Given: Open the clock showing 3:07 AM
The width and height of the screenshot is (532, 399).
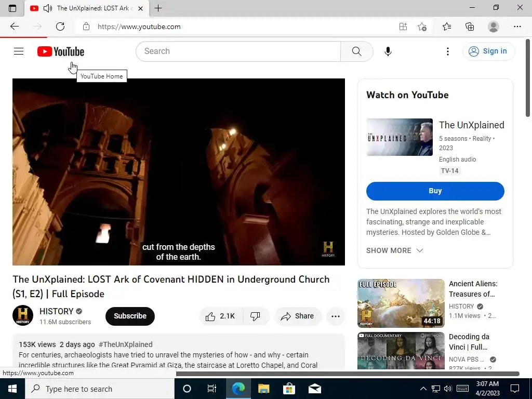Looking at the screenshot, I should coord(487,389).
